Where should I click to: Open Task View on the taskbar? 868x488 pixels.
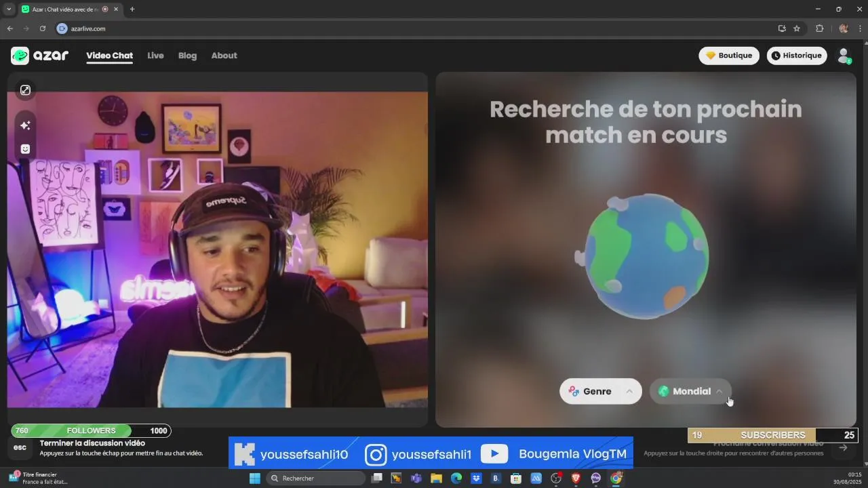click(377, 479)
